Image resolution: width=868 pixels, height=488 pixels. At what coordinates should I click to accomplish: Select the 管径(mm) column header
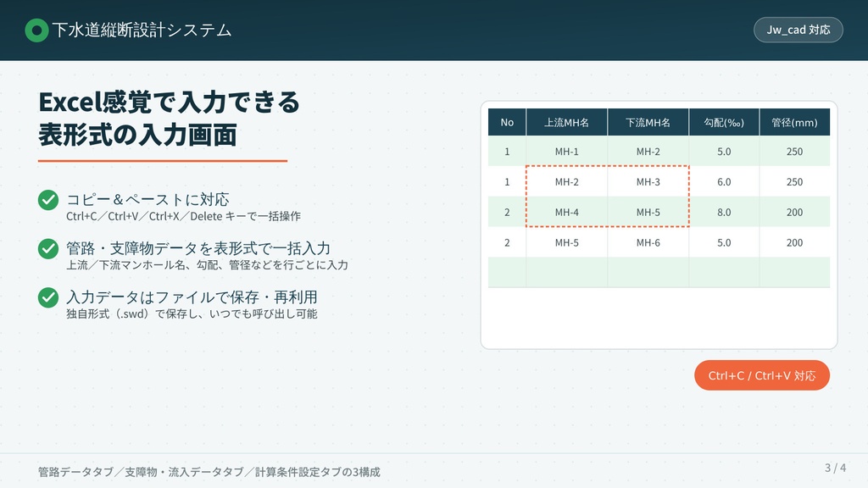coord(794,122)
